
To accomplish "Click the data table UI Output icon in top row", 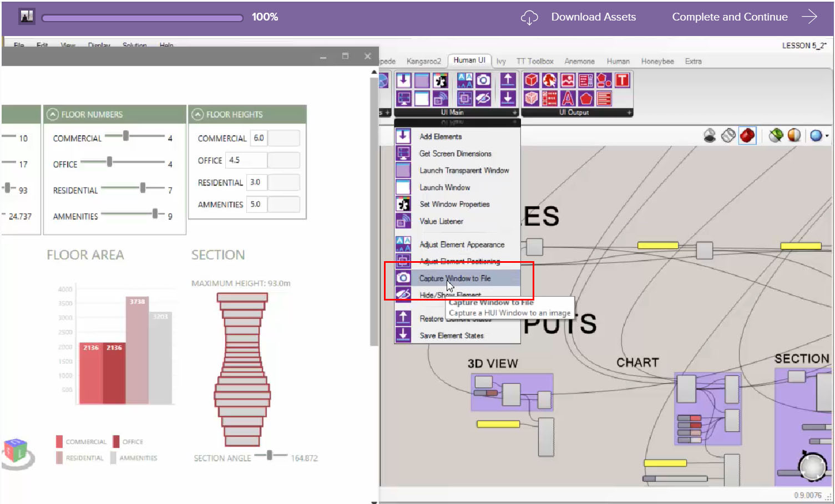I will [586, 80].
